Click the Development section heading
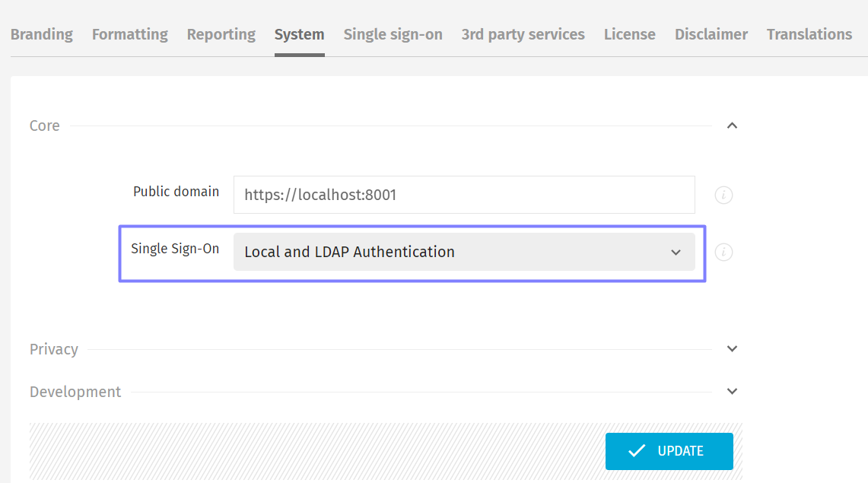Screen dimensions: 868x483 (75, 392)
